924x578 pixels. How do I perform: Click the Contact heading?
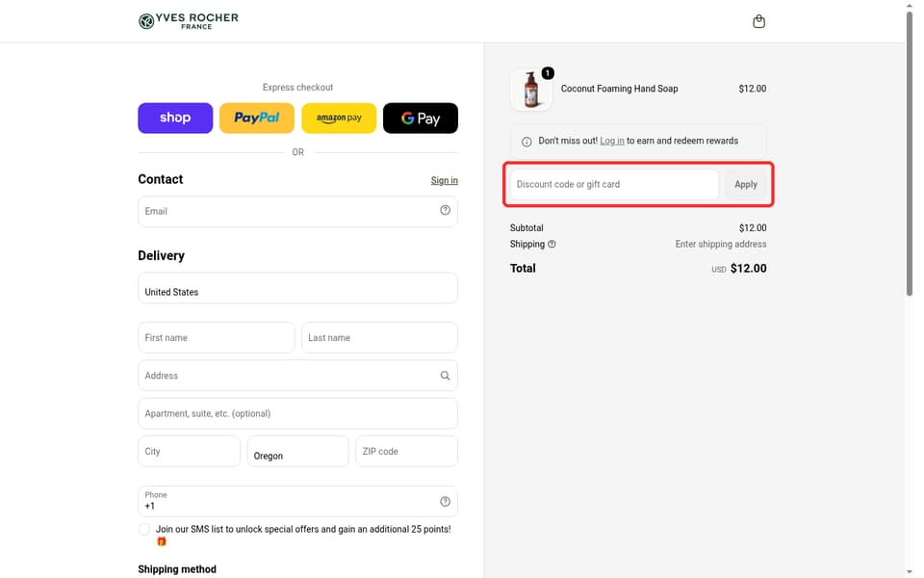tap(161, 179)
